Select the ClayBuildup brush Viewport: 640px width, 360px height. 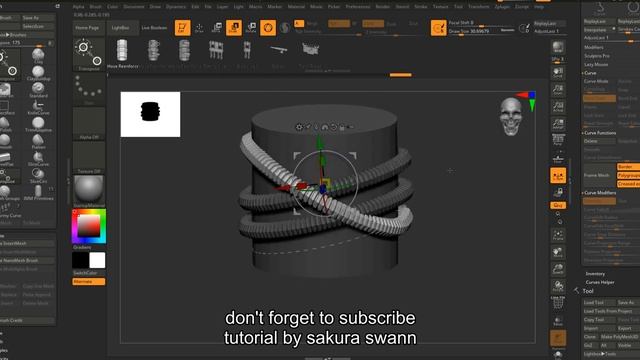pyautogui.click(x=38, y=73)
